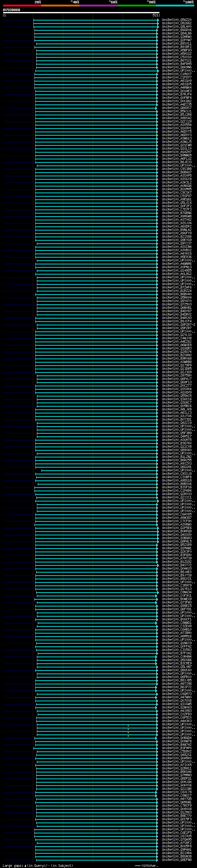Click the red ~20% identity color band
The image size is (197, 868).
click(22, 6)
